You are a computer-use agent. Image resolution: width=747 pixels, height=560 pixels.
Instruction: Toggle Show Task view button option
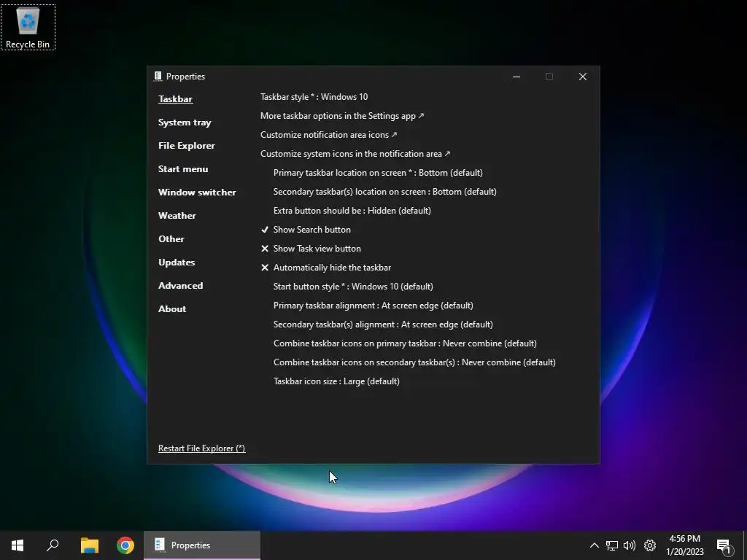point(311,249)
